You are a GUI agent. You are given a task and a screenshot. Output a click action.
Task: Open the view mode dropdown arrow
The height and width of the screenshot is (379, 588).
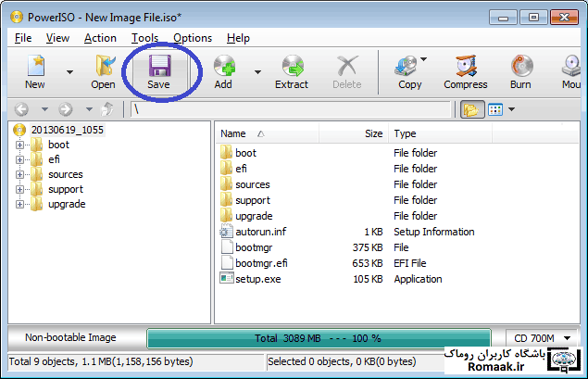(511, 109)
